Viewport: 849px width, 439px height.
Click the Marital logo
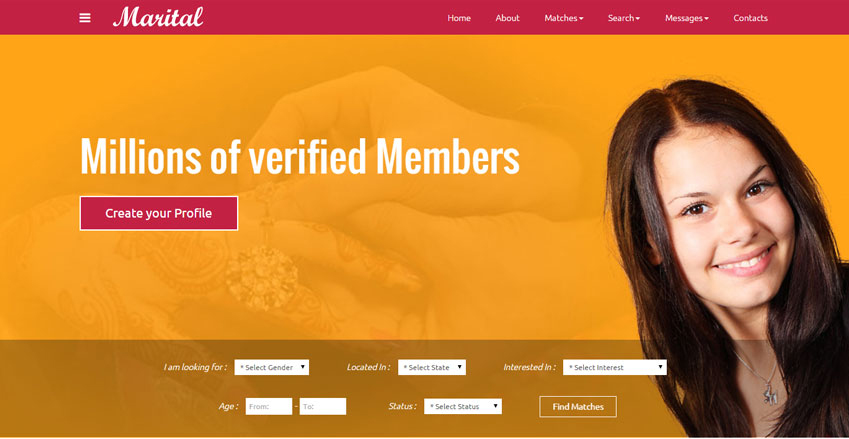click(x=158, y=17)
